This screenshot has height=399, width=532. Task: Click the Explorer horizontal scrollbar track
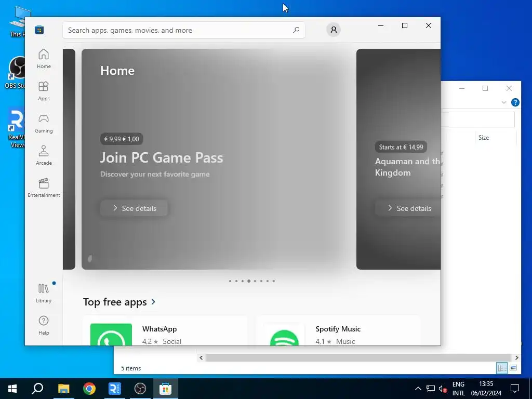[x=358, y=357]
